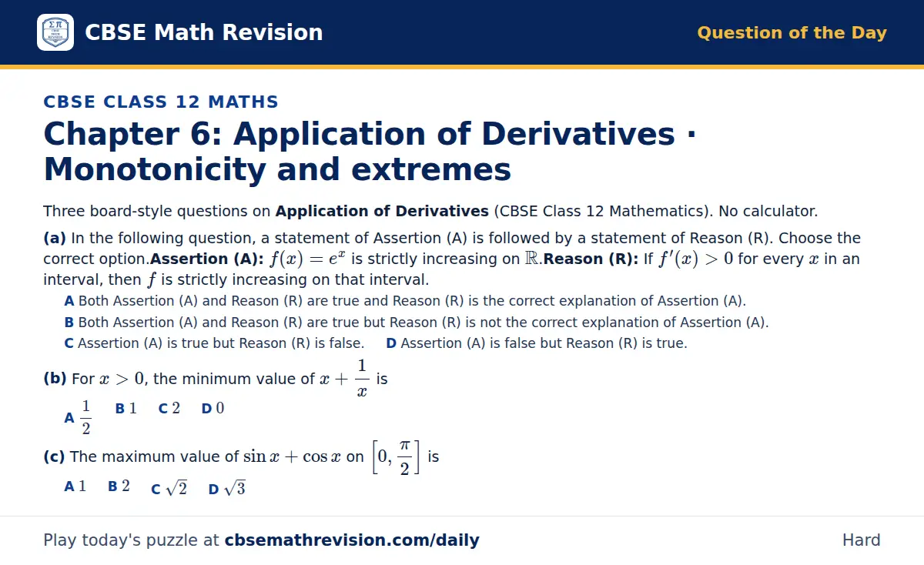This screenshot has width=924, height=565.
Task: Click the Hard difficulty label
Action: pyautogui.click(x=862, y=540)
